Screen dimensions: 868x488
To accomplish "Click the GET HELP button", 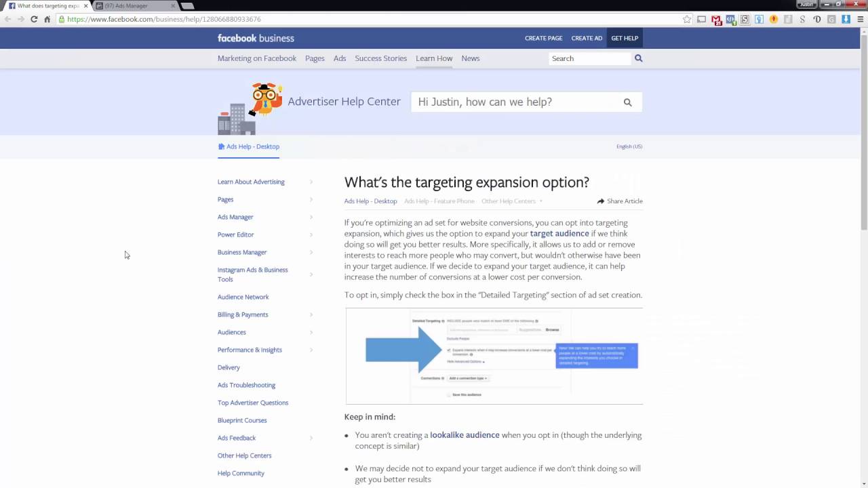I will pos(625,39).
